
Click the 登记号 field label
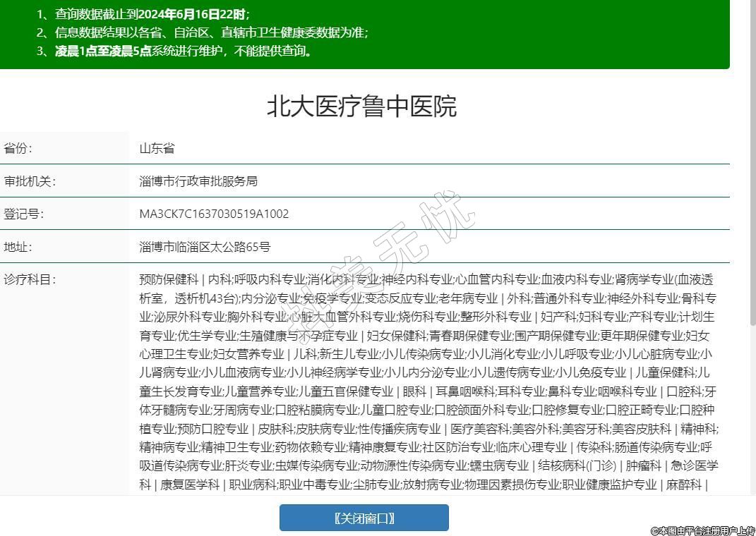click(x=24, y=214)
